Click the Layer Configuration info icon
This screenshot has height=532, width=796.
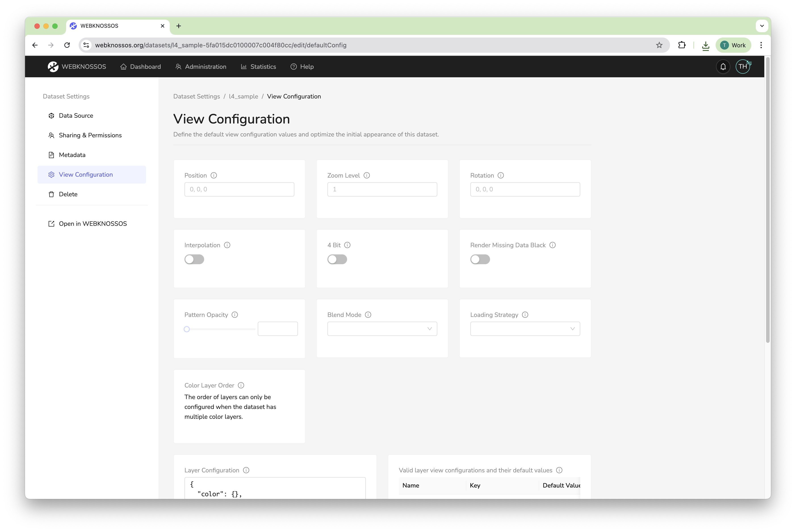246,470
